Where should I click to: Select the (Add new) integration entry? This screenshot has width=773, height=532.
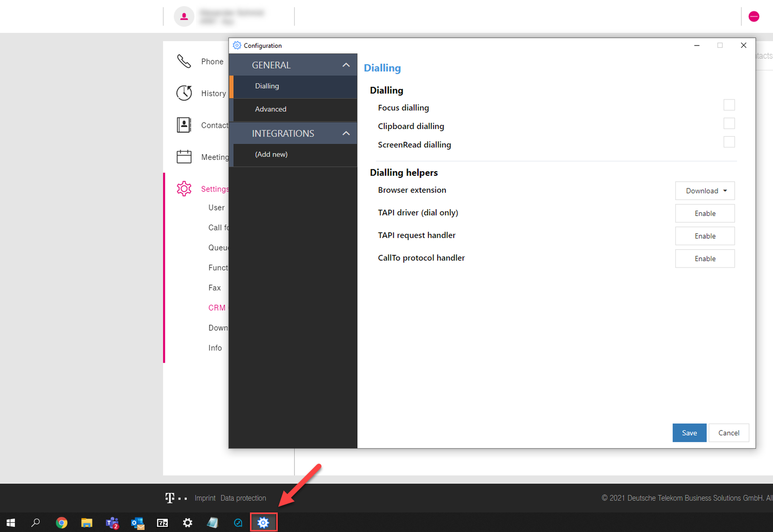pos(271,155)
